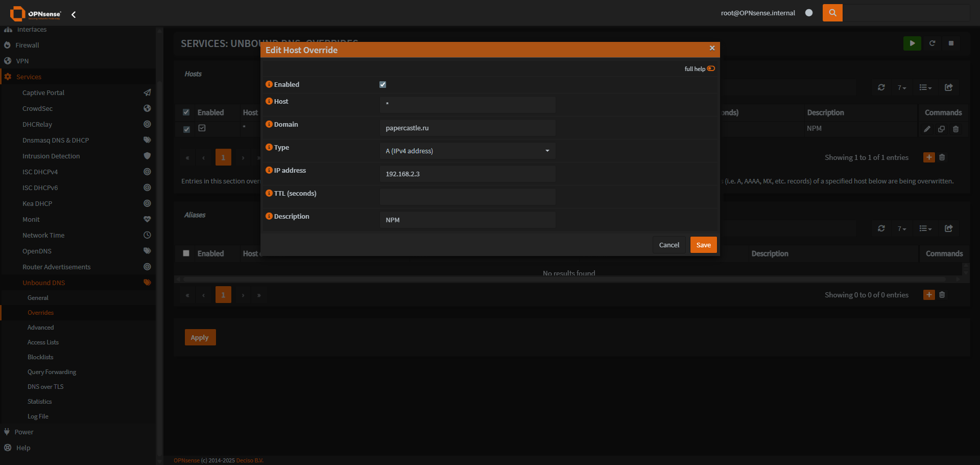Open Hosts rows-per-page dropdown
Viewport: 980px width, 465px height.
(x=902, y=87)
